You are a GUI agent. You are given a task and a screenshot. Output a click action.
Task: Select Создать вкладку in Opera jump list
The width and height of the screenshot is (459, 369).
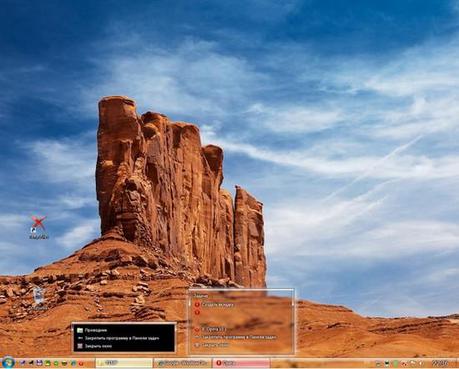[x=242, y=305]
